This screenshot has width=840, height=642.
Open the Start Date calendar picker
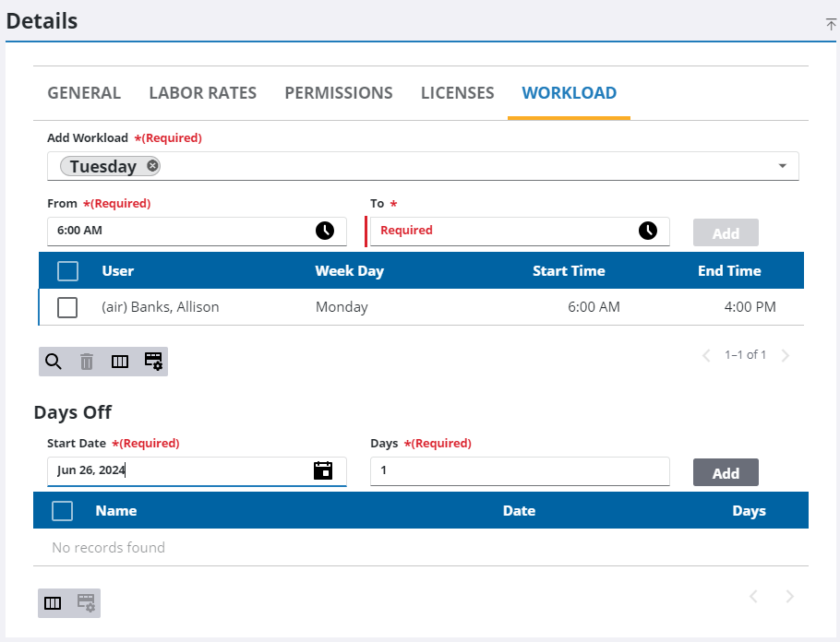pos(323,470)
